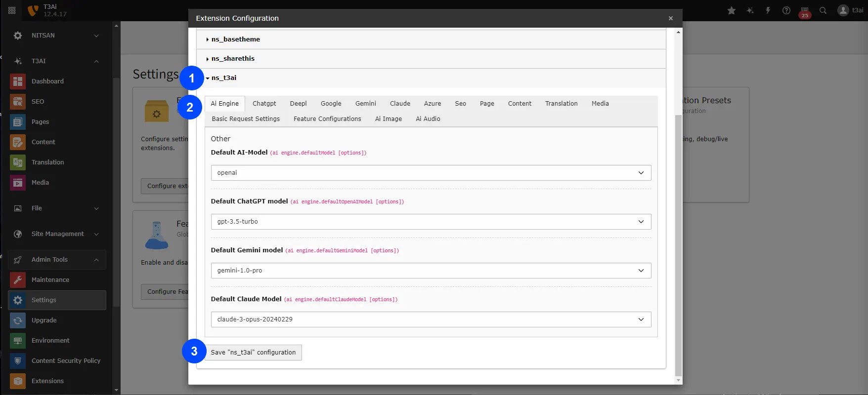Screen dimensions: 868x395
Task: Switch to the Translation tab
Action: pyautogui.click(x=562, y=104)
